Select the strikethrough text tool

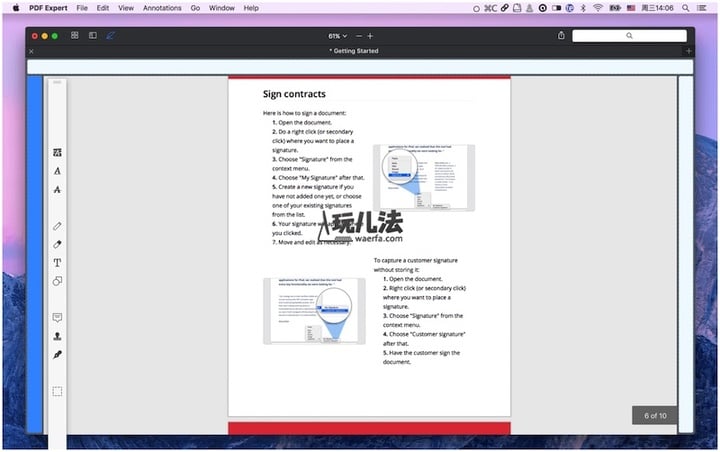click(x=57, y=189)
